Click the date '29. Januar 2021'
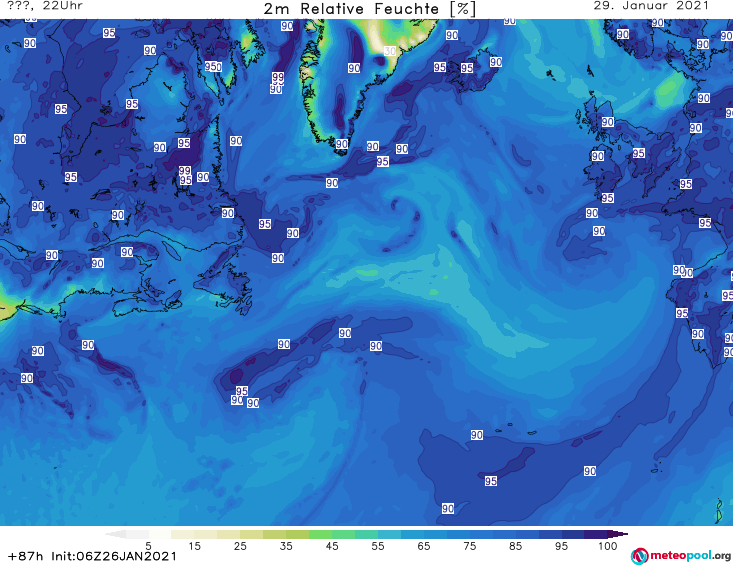The image size is (733, 566). click(651, 6)
